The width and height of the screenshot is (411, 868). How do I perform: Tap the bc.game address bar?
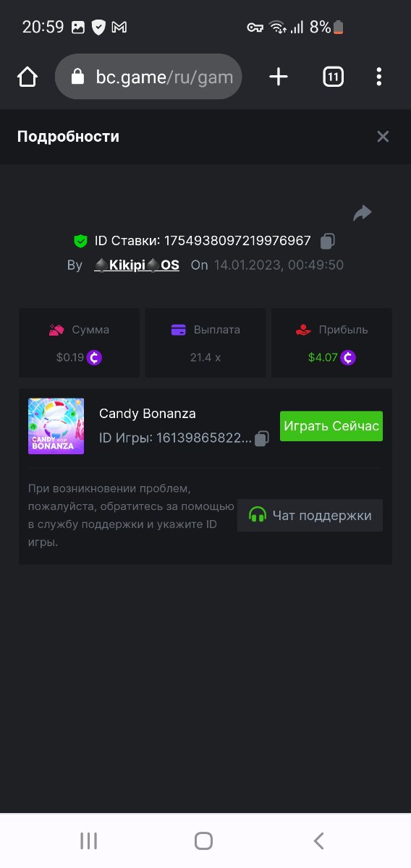pos(148,77)
